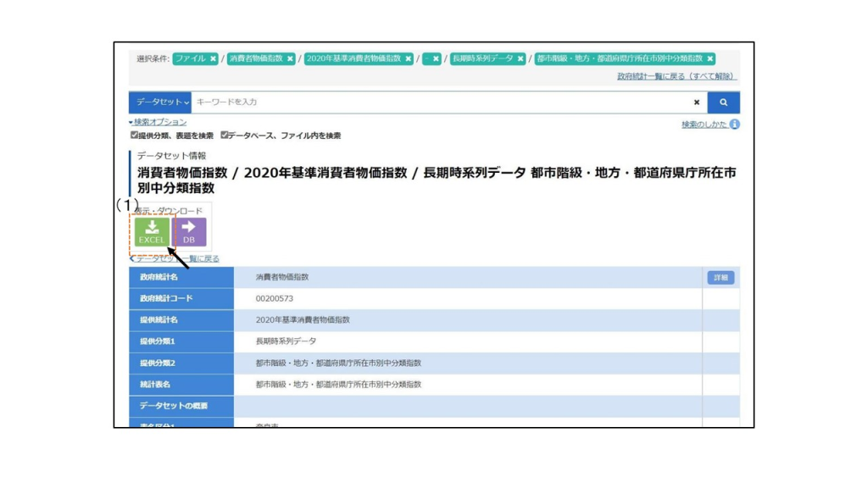Open the データセット search type dropdown
868x488 pixels.
pyautogui.click(x=160, y=103)
